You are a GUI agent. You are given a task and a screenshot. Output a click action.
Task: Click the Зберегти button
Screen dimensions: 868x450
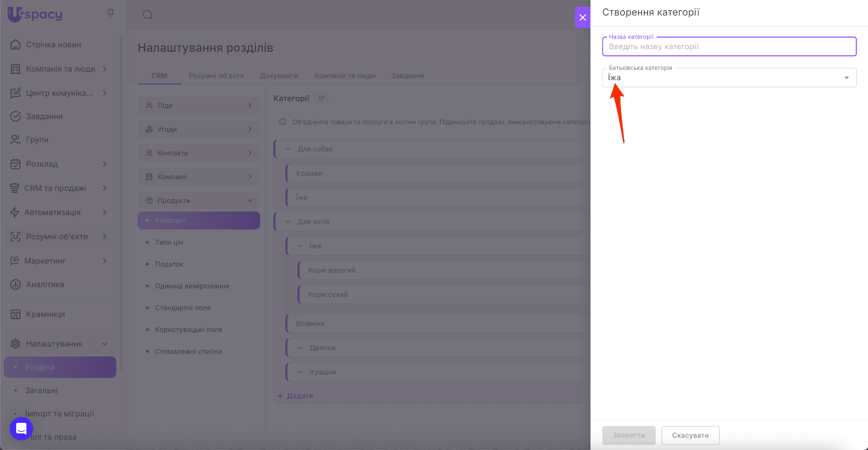coord(629,436)
